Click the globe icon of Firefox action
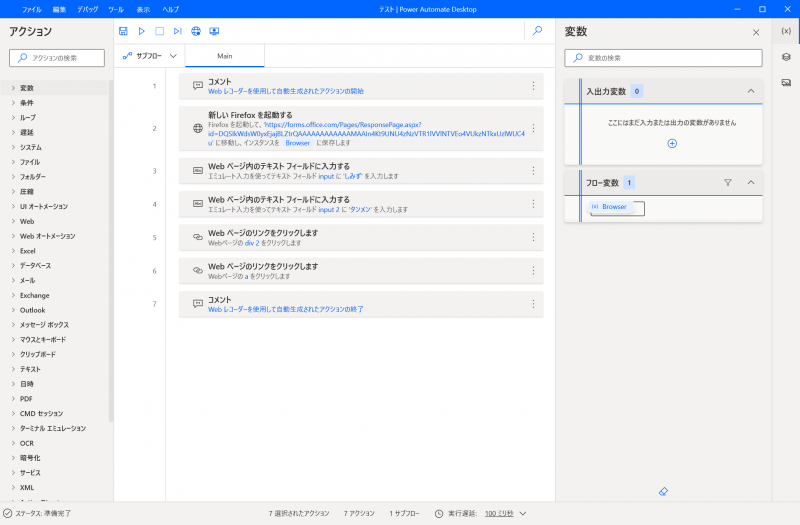This screenshot has width=800, height=525. 197,128
